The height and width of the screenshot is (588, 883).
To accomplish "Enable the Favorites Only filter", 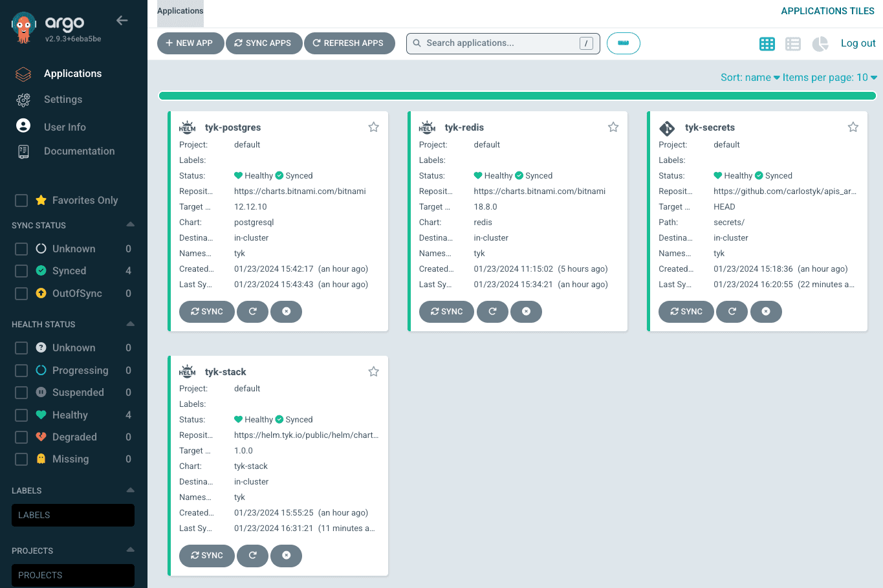I will (20, 200).
